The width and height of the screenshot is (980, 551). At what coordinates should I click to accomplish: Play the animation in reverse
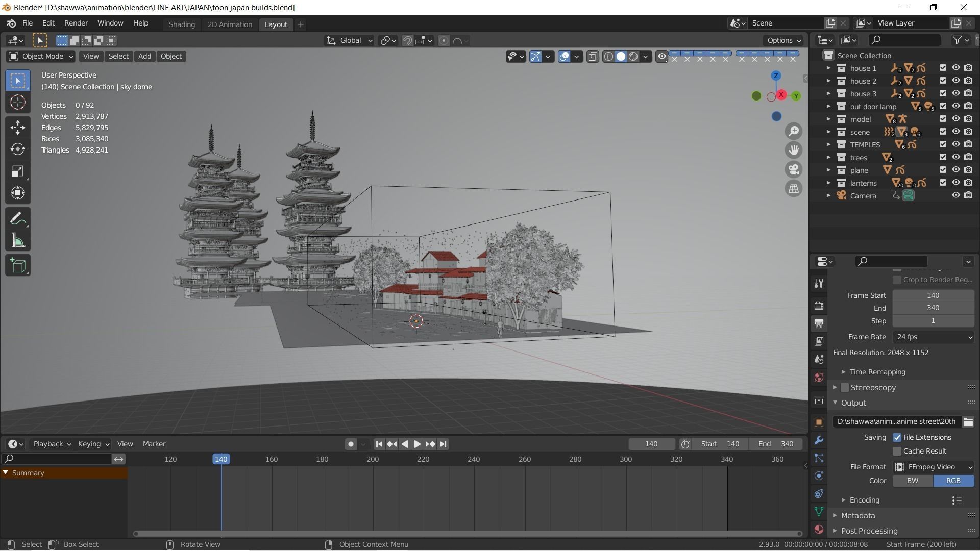coord(405,444)
